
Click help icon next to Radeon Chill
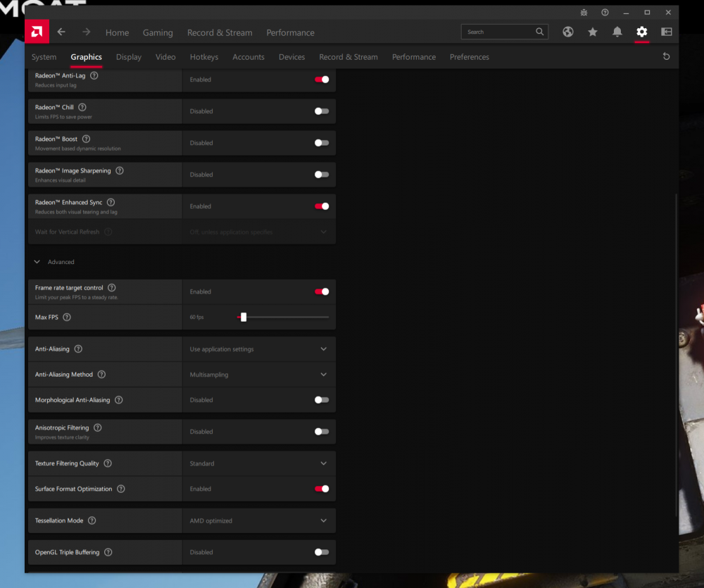pyautogui.click(x=82, y=107)
